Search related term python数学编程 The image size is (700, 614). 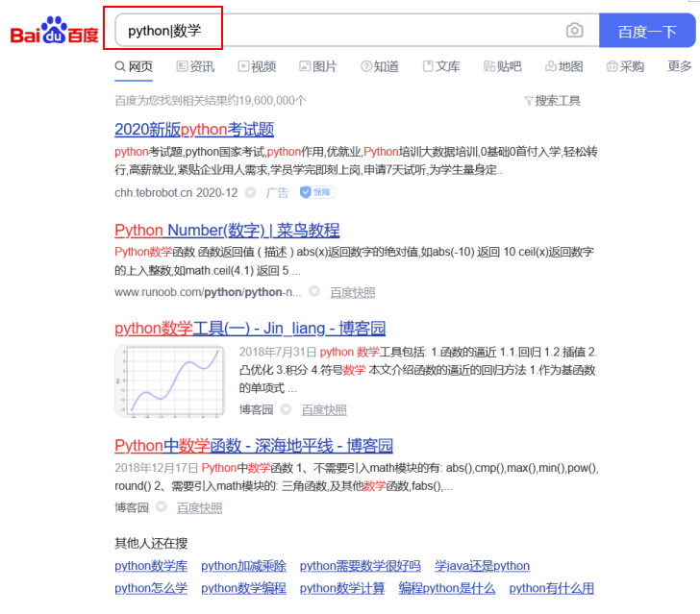click(243, 589)
